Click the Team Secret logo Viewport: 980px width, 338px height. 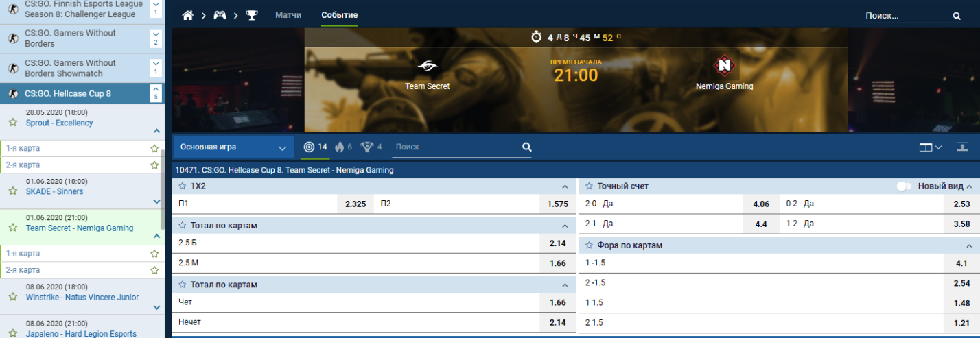point(428,67)
